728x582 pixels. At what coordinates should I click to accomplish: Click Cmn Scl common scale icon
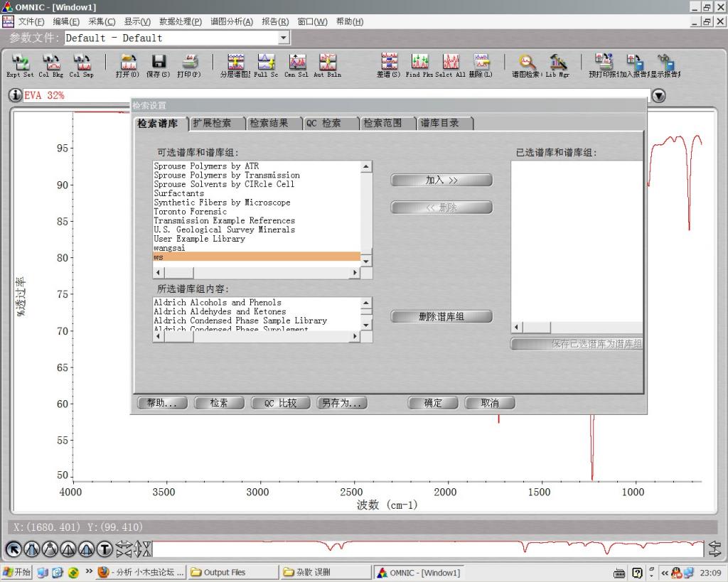coord(296,65)
